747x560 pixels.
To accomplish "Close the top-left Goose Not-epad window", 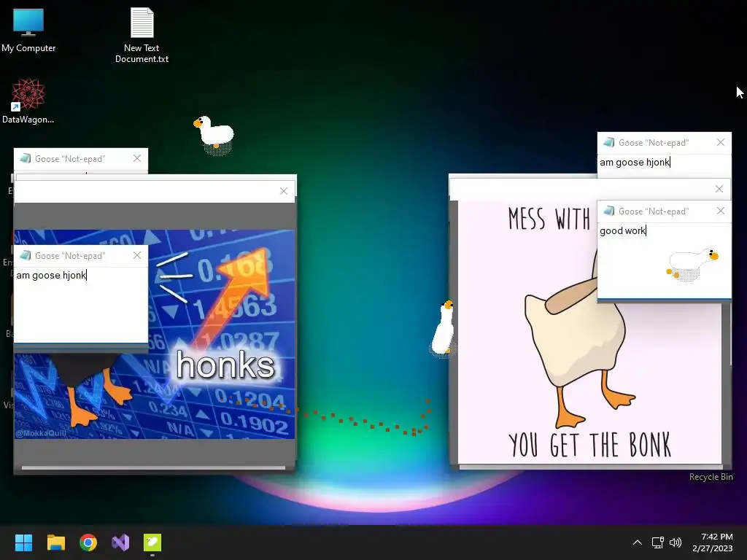I will point(137,158).
